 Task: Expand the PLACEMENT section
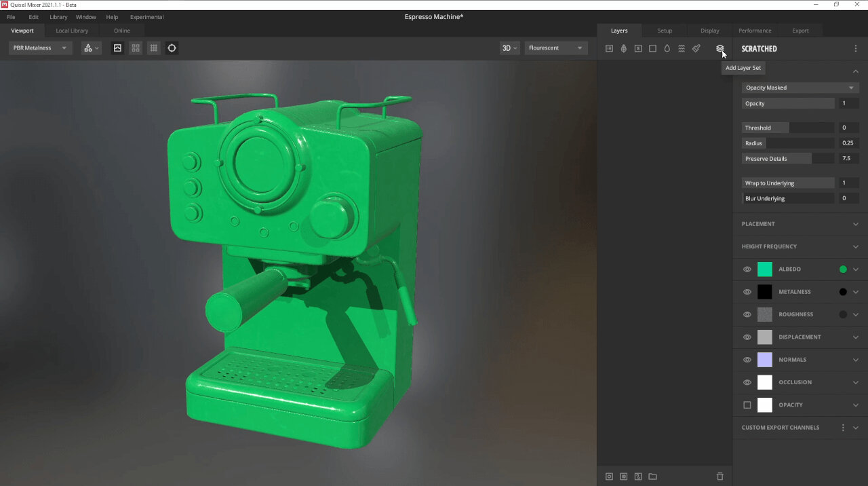[x=799, y=223]
